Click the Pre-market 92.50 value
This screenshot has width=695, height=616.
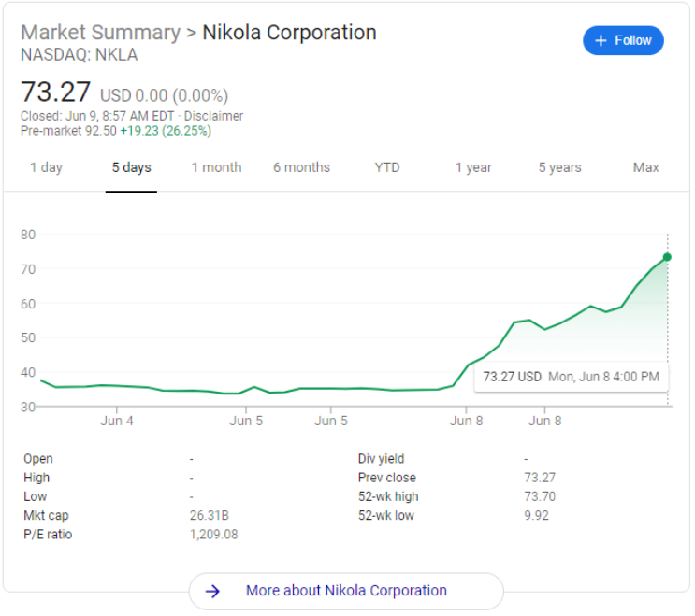point(68,131)
